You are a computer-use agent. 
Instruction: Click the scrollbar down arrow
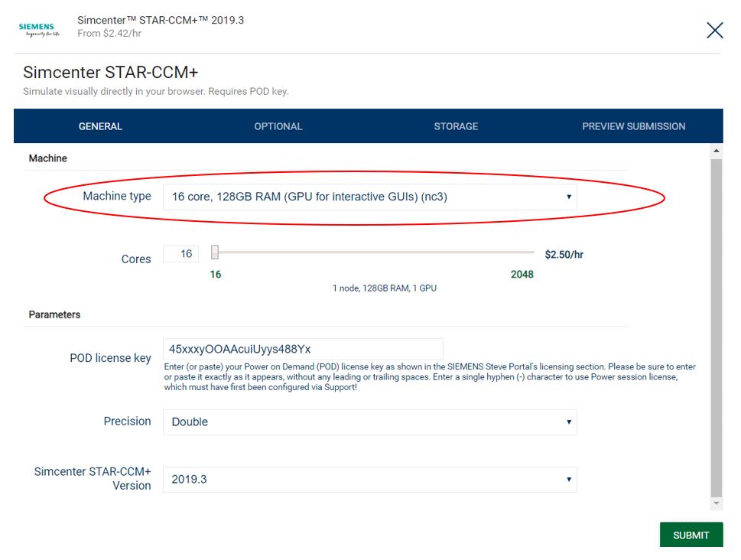coord(717,503)
